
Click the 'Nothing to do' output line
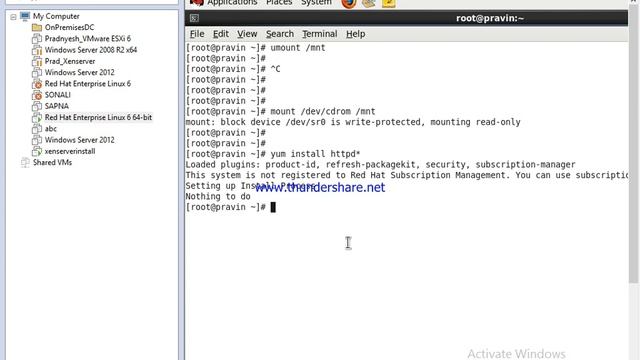pyautogui.click(x=218, y=196)
